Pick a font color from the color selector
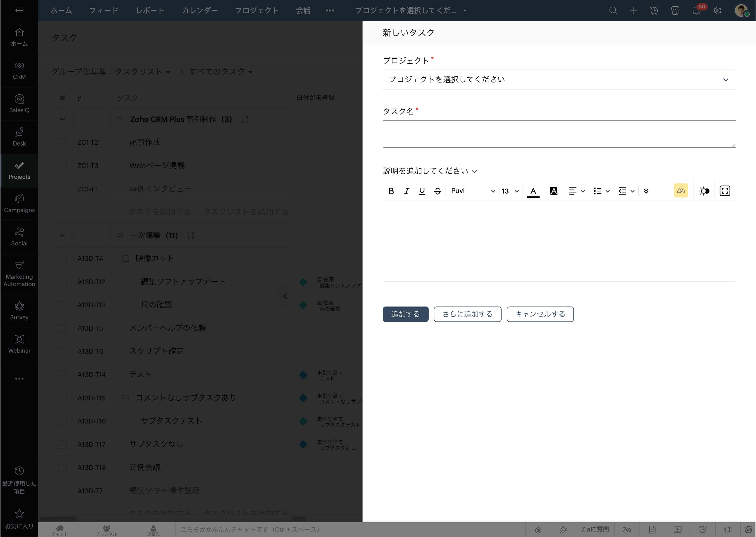 tap(533, 191)
